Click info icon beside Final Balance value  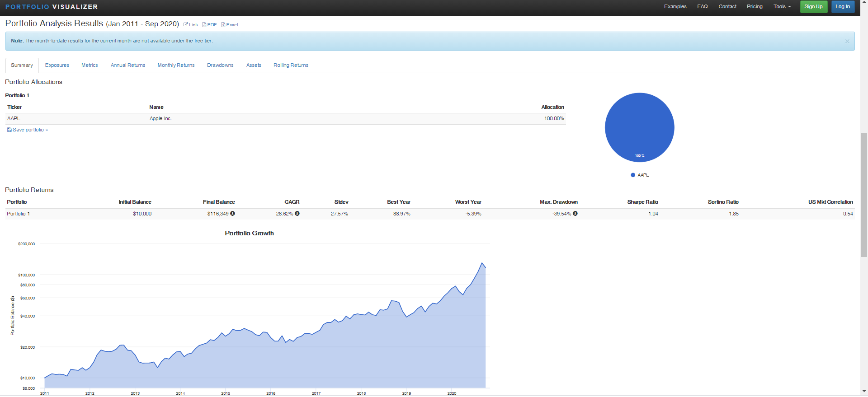(x=232, y=214)
